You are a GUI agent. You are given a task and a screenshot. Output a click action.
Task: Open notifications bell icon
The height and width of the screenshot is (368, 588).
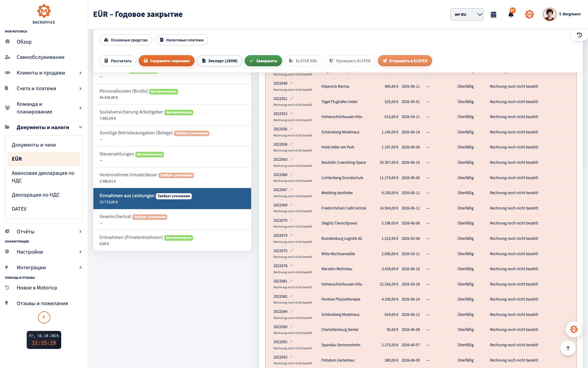pos(511,14)
